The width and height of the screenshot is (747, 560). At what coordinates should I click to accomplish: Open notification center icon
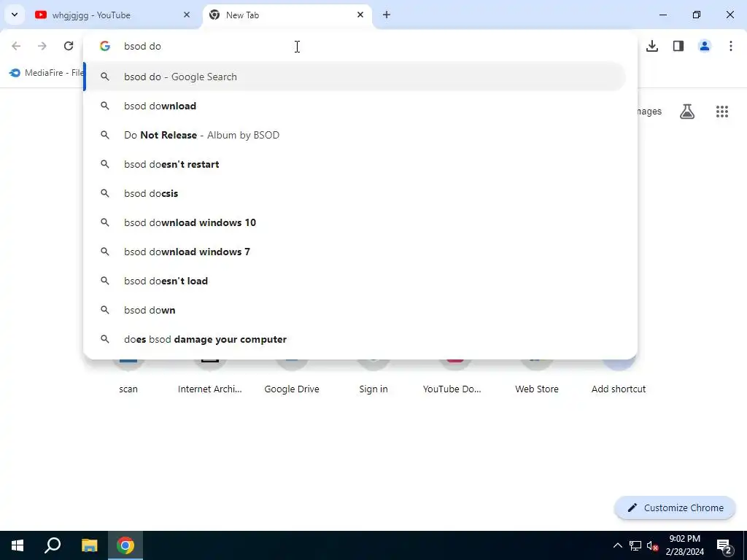(724, 546)
